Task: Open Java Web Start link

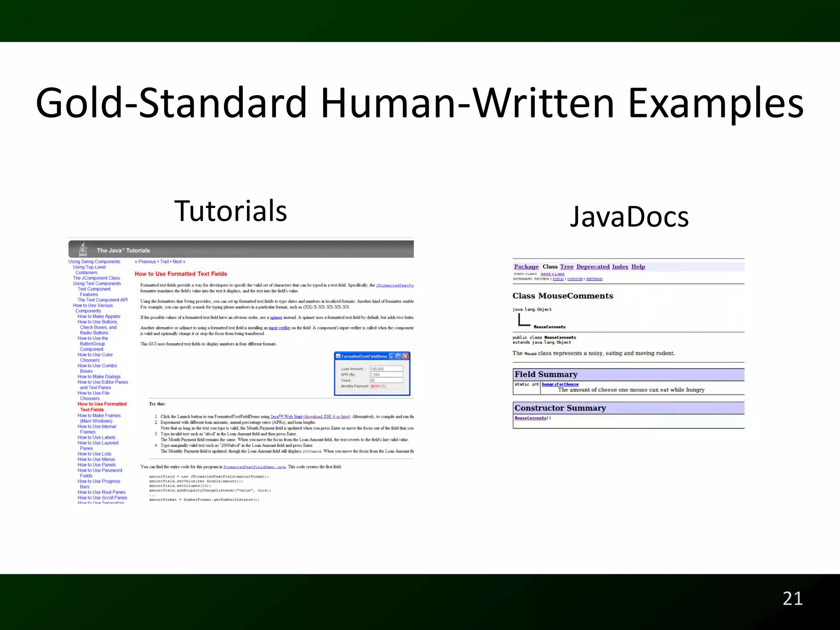Action: point(286,417)
